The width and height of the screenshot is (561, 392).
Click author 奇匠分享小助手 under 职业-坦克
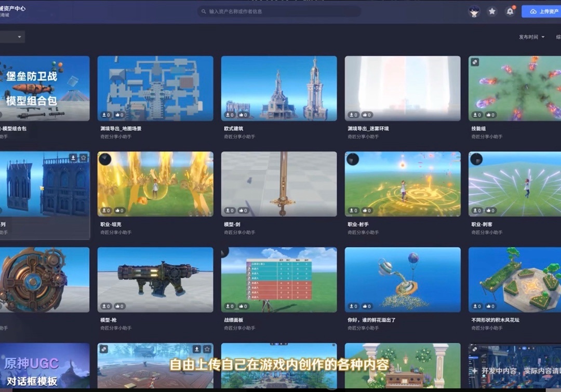116,233
